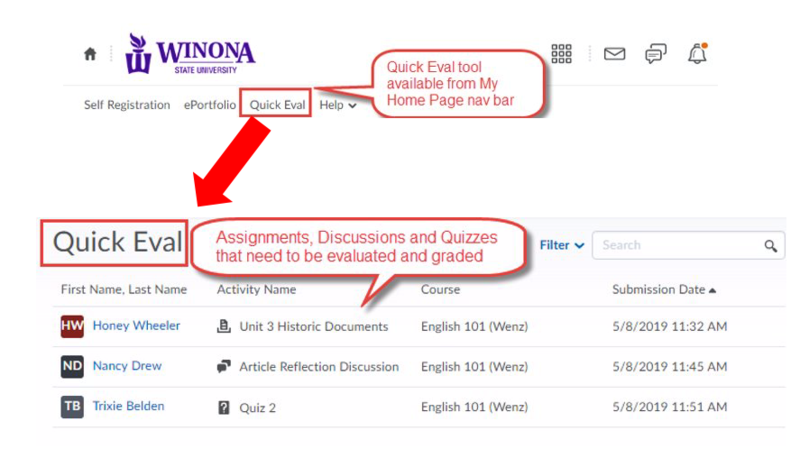Open Honey Wheeler's submission link

[x=136, y=326]
